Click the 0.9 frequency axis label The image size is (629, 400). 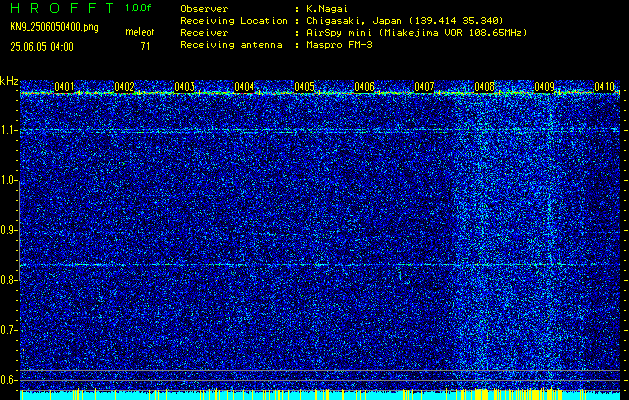9,230
